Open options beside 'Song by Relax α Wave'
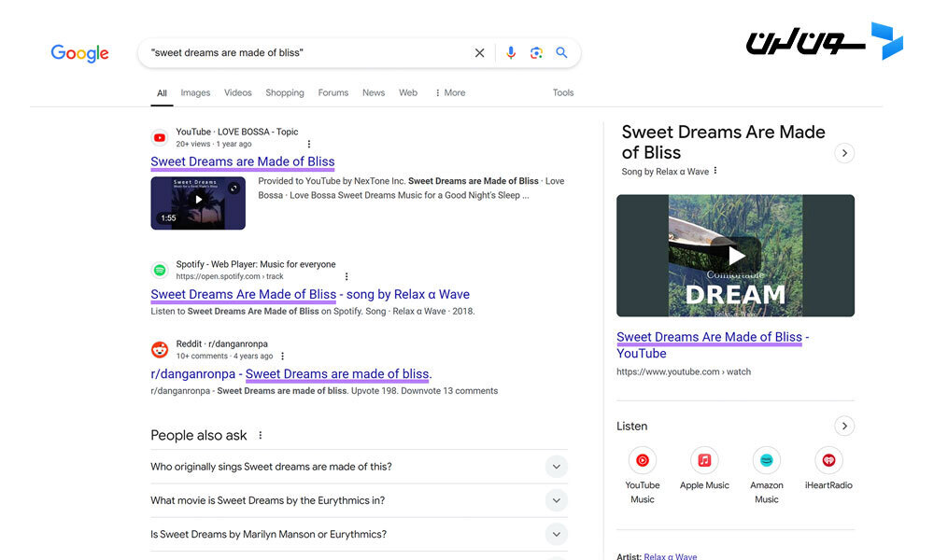 pyautogui.click(x=715, y=171)
